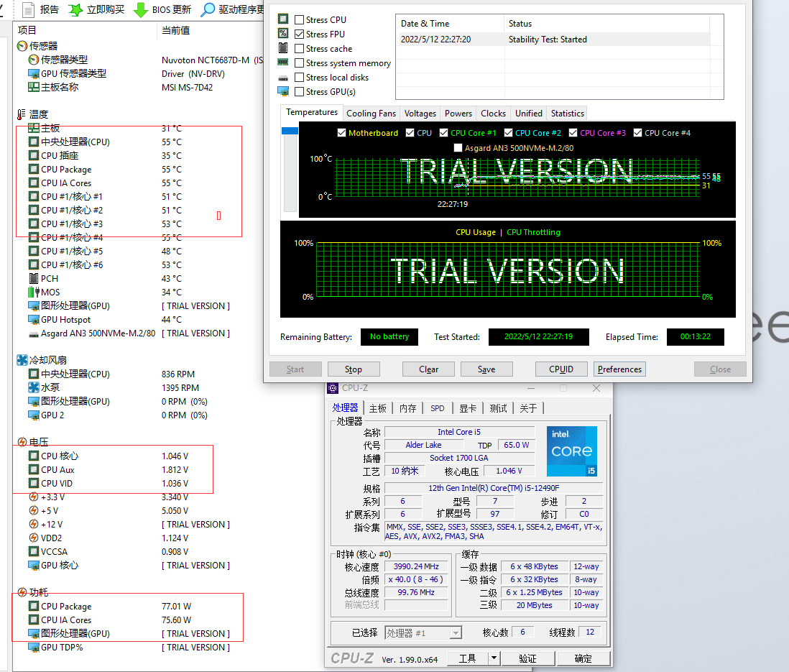Click the Asgard AN3 disk drive icon
Screen dimensions: 789x672
pyautogui.click(x=34, y=333)
